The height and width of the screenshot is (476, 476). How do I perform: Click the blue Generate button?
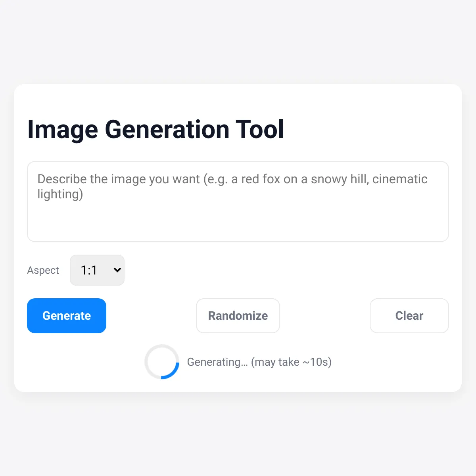(67, 316)
